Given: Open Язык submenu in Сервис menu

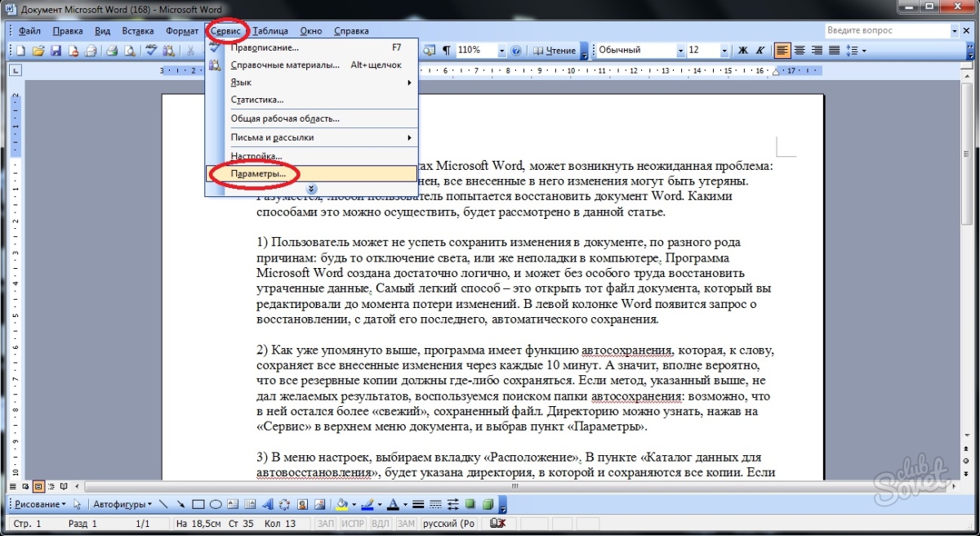Looking at the screenshot, I should coord(311,83).
